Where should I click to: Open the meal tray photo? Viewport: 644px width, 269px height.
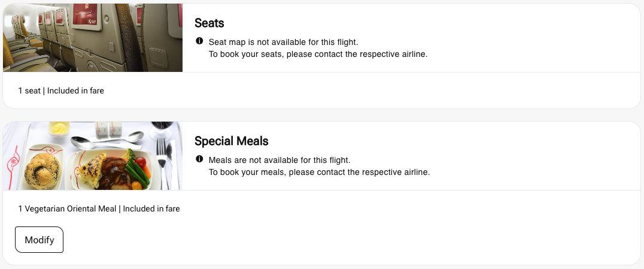93,156
